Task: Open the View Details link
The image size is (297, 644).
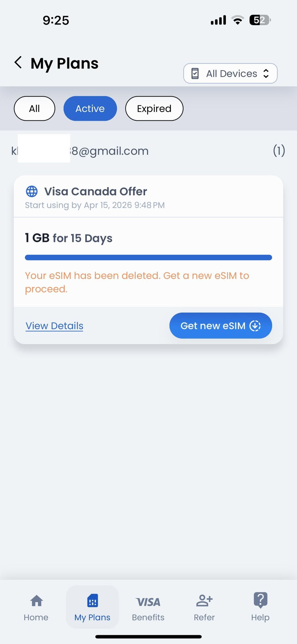Action: pos(54,326)
